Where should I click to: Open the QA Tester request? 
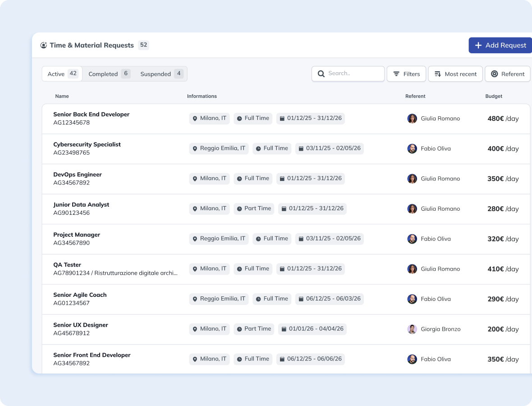coord(67,265)
